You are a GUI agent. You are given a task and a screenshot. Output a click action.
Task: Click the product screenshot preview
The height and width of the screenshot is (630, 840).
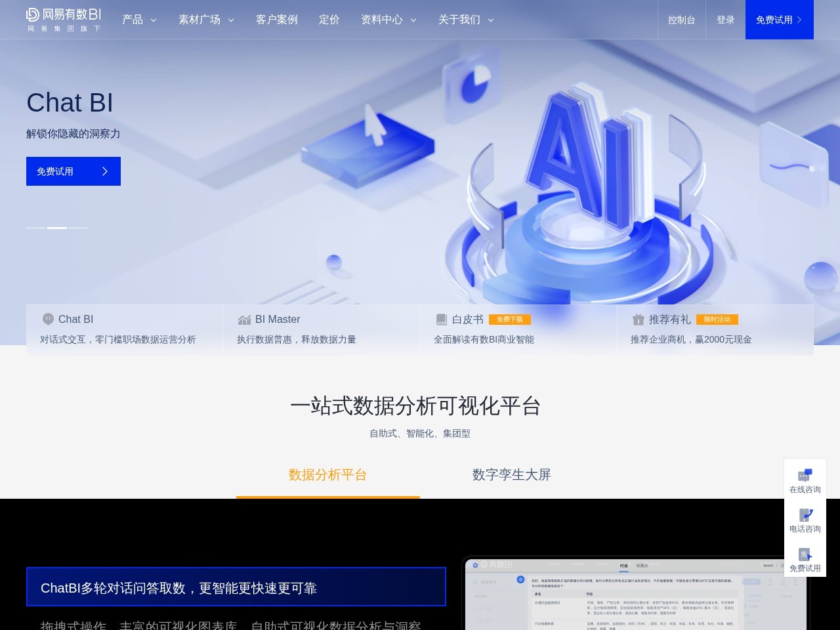click(636, 594)
